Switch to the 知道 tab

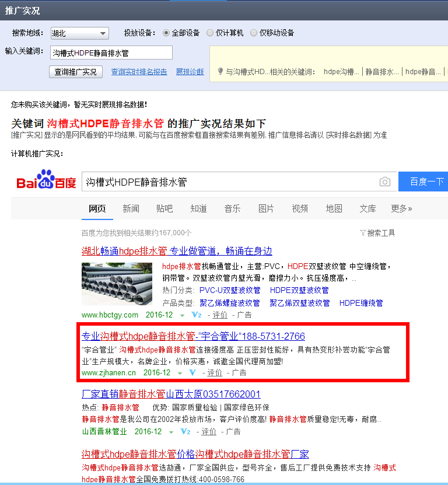[x=198, y=208]
